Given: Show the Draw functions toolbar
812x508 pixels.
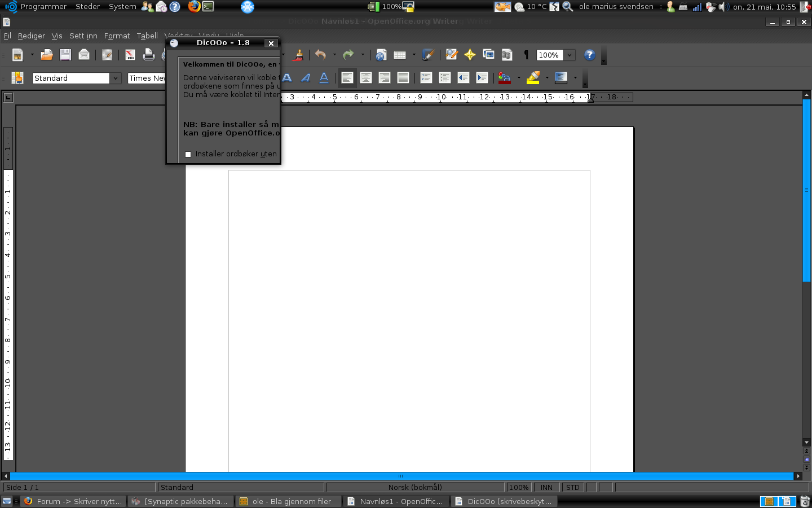Looking at the screenshot, I should coord(428,55).
